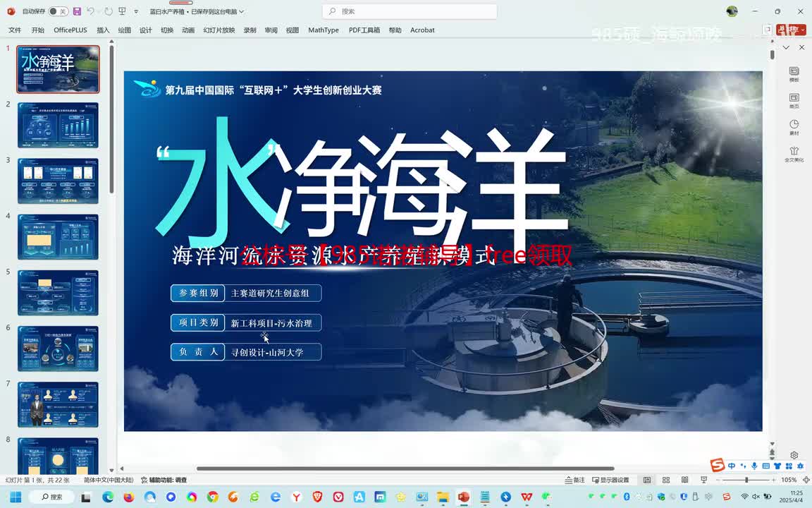
Task: Open the PDF工具箱 tab
Action: click(x=364, y=30)
